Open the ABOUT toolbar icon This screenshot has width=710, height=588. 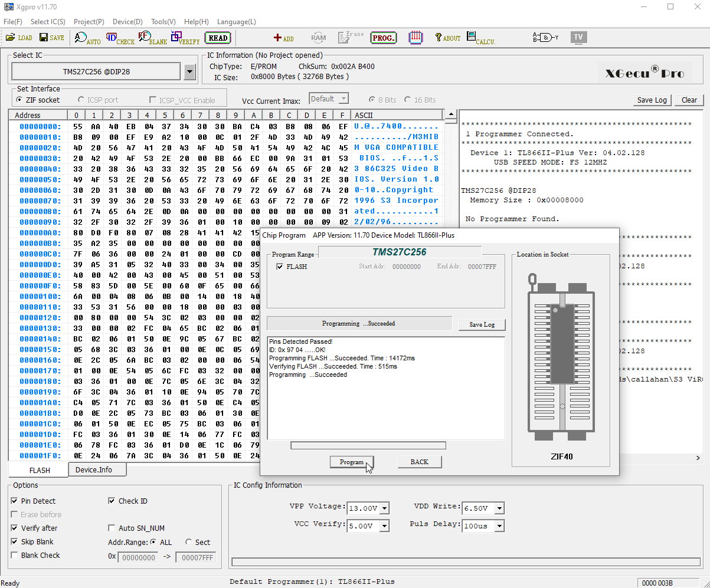click(x=447, y=38)
